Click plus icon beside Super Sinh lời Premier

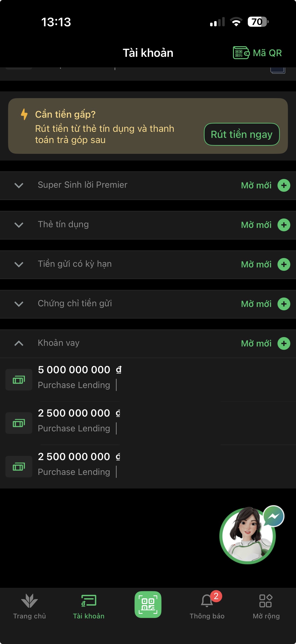[x=284, y=185]
